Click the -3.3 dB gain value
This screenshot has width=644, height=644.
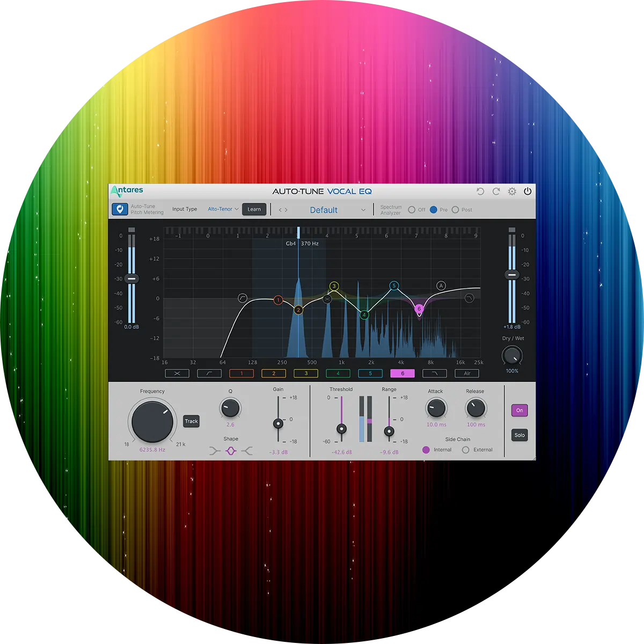[279, 452]
